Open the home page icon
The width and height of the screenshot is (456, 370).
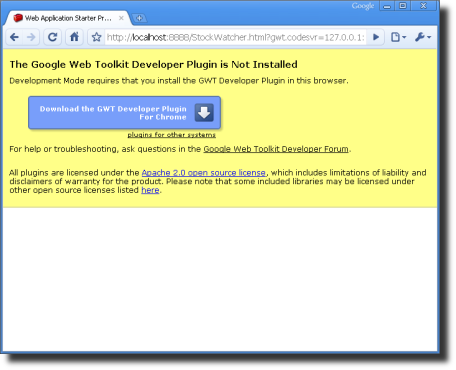pos(74,37)
